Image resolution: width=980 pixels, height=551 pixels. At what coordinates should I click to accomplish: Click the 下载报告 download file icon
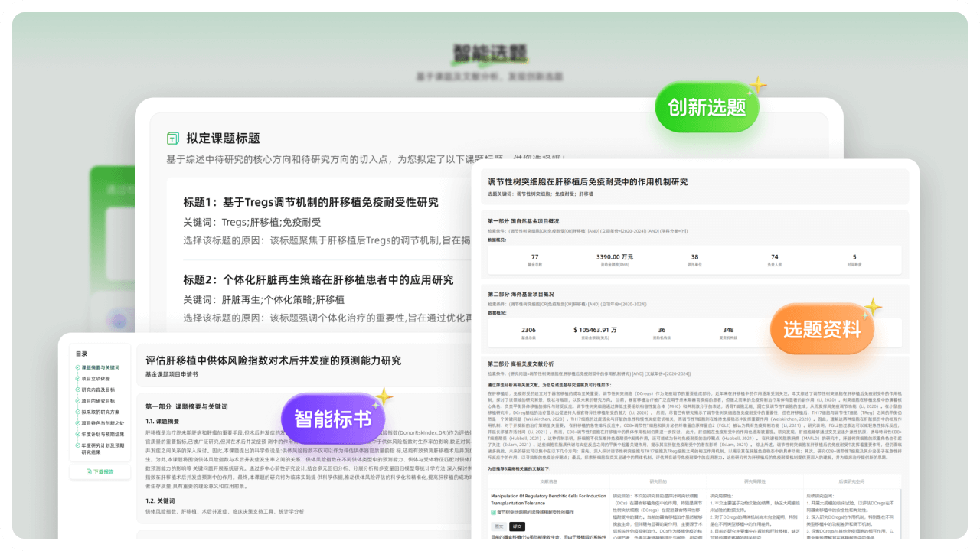[88, 472]
